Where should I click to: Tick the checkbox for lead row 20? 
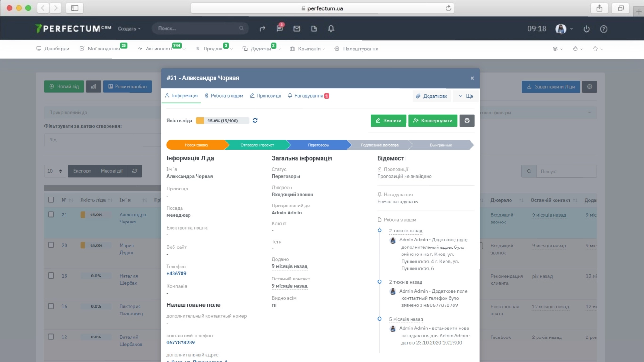point(51,245)
